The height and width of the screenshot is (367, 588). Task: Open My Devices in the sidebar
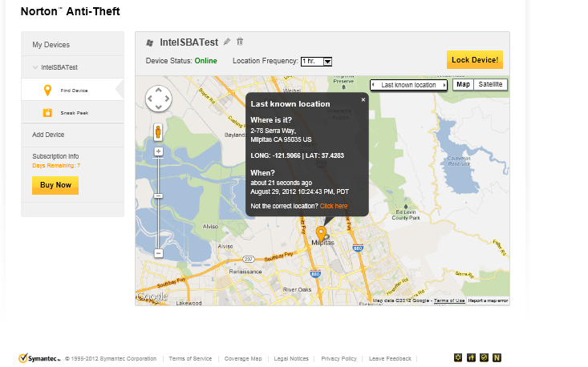click(x=51, y=45)
